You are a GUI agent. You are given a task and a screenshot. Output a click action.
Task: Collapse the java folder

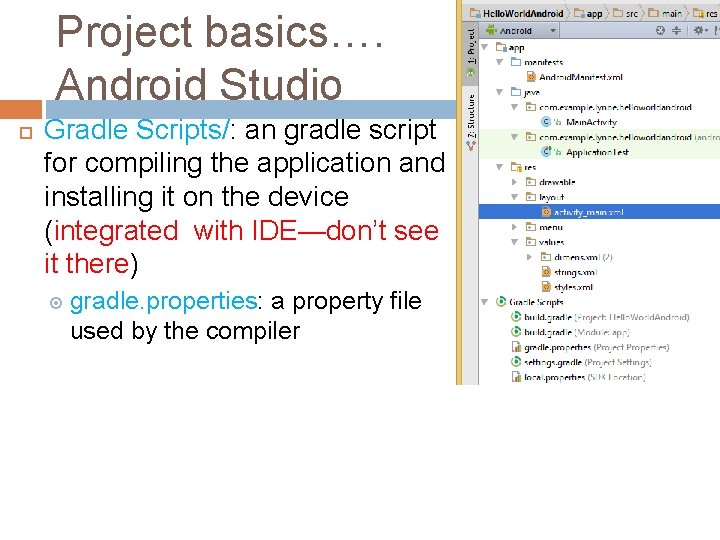[500, 92]
